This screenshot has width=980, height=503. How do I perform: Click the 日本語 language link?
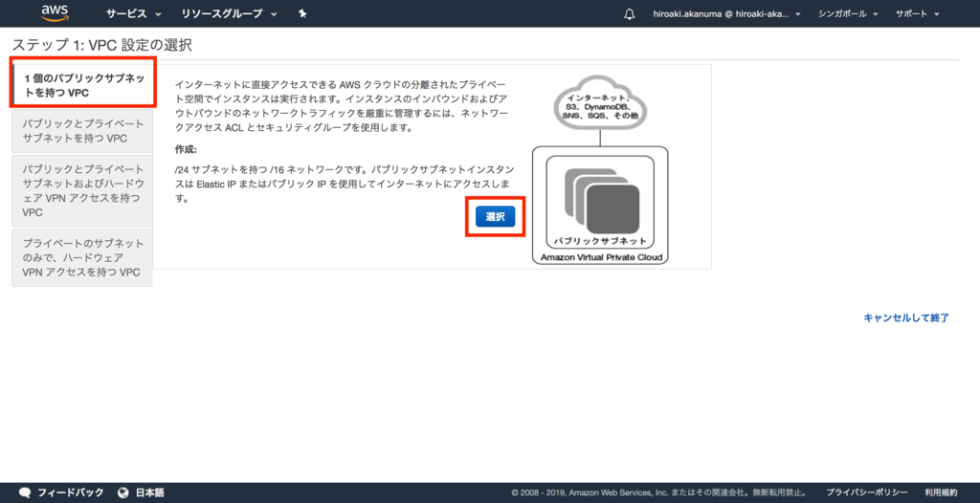point(150,492)
